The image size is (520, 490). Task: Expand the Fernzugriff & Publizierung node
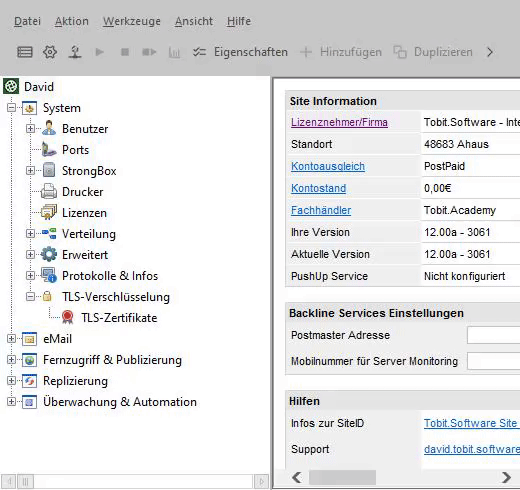point(11,360)
